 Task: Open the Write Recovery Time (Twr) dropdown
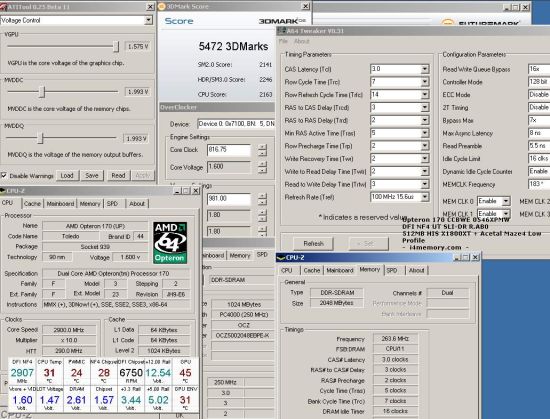(425, 159)
